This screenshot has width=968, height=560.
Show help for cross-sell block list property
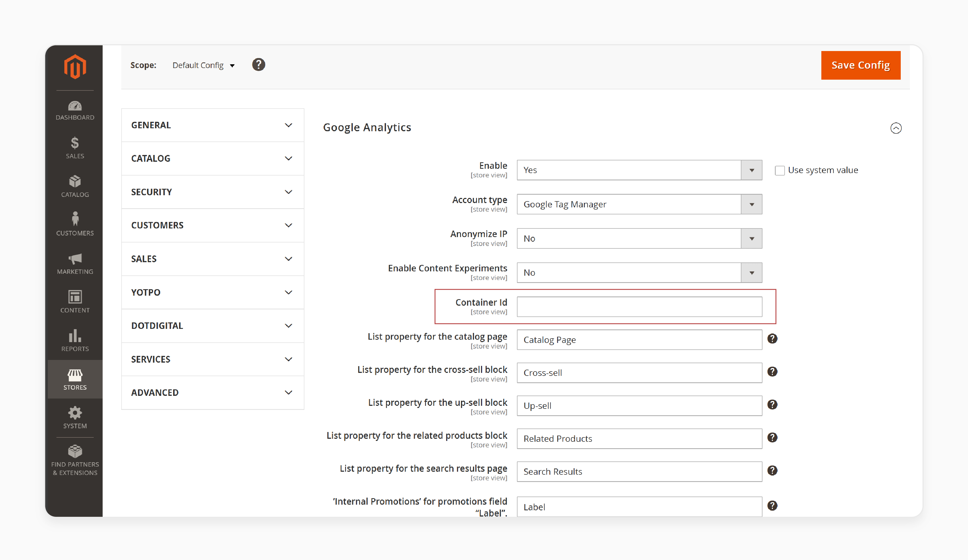(772, 372)
